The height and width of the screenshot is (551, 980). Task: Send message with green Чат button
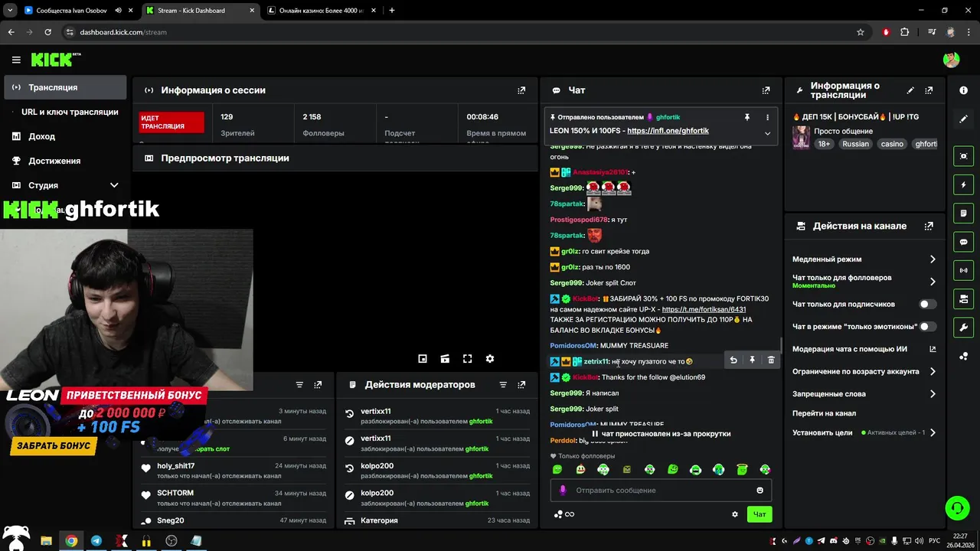pyautogui.click(x=759, y=514)
